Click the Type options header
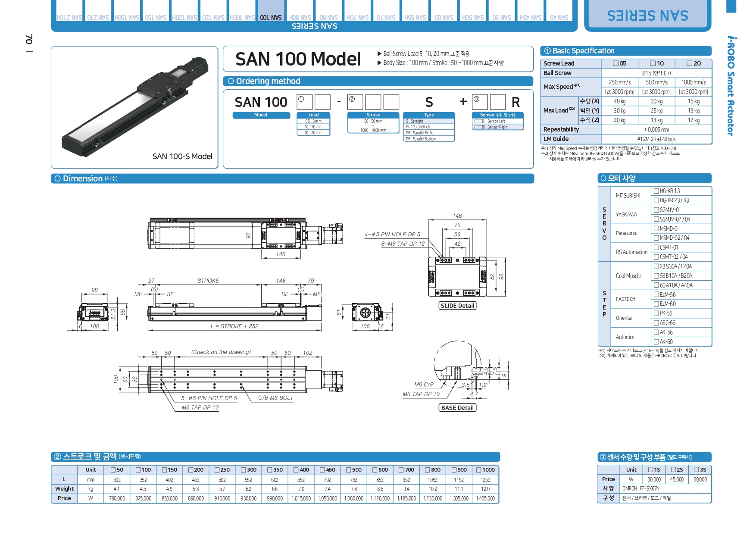This screenshot has height=535, width=756. 429,115
